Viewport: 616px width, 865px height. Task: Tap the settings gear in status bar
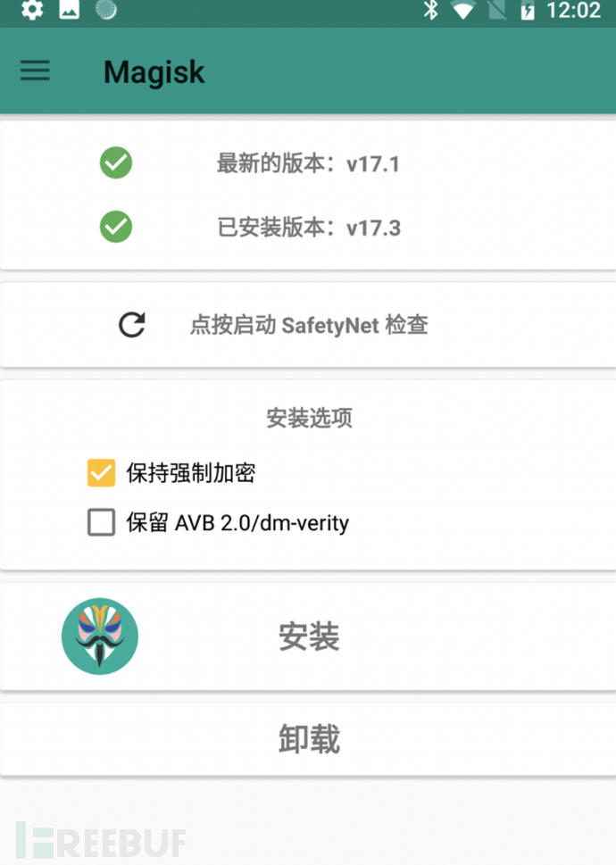click(32, 10)
